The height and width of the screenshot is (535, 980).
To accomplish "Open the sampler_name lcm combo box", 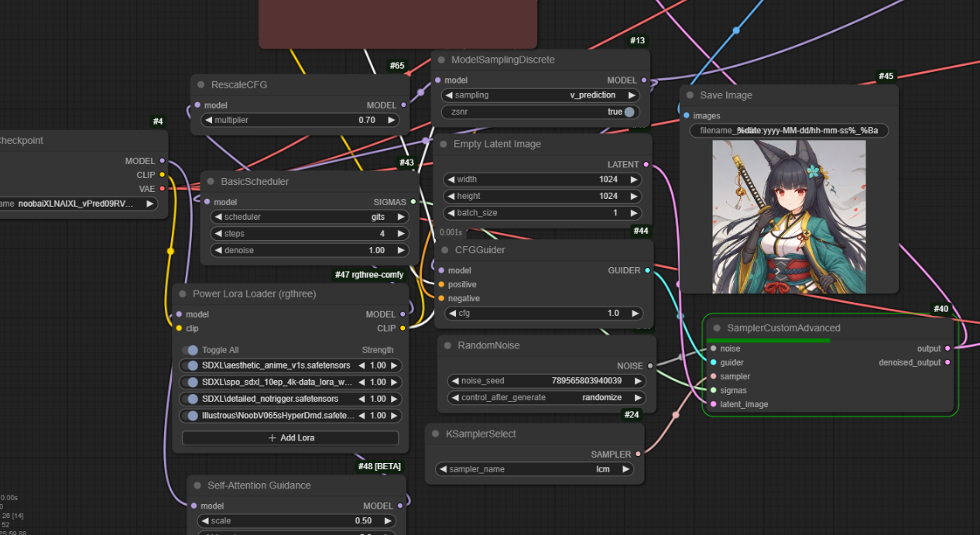I will pyautogui.click(x=534, y=469).
